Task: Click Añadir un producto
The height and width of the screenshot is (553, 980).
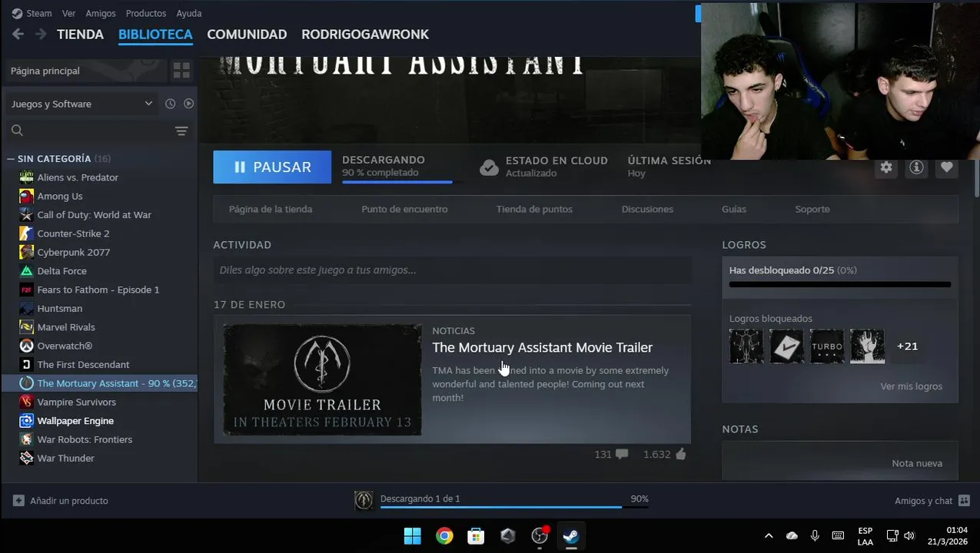Action: point(61,501)
